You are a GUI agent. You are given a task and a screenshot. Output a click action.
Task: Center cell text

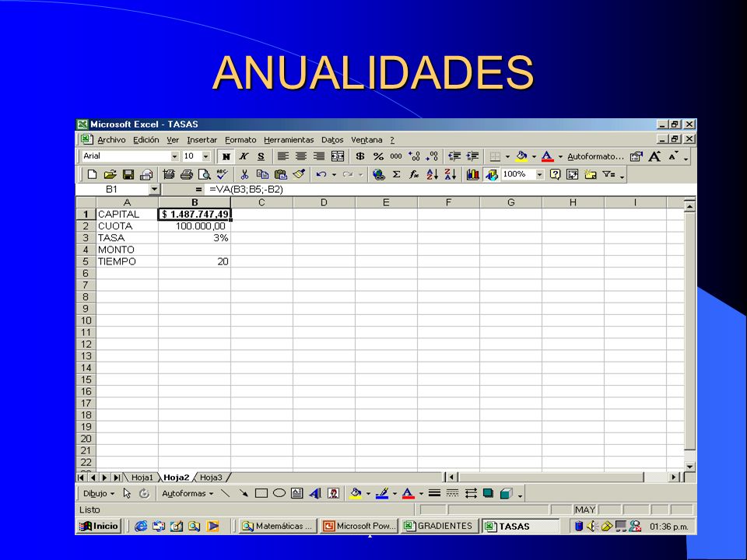click(x=301, y=156)
